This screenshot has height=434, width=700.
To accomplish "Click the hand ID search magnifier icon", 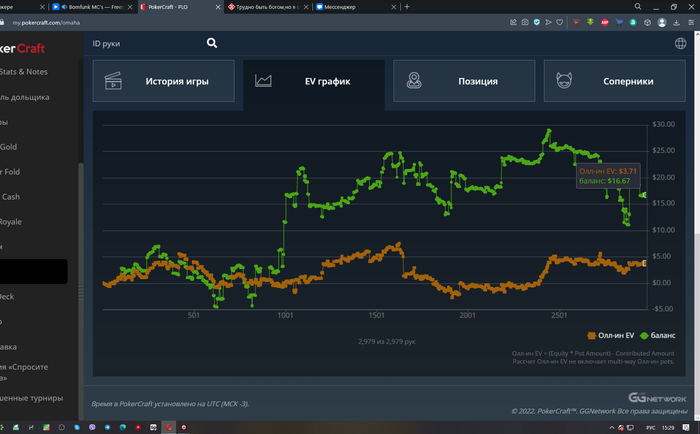I will tap(212, 43).
